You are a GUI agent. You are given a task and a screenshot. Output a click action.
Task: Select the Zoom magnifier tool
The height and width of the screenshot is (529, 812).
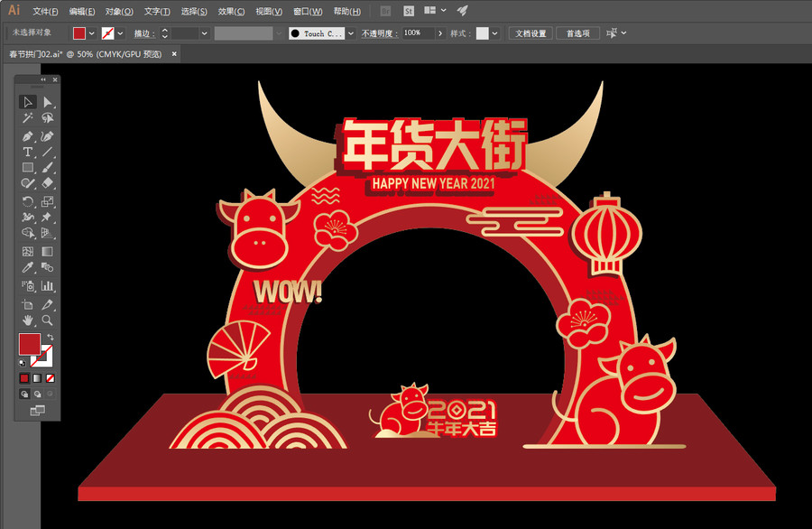(x=47, y=320)
